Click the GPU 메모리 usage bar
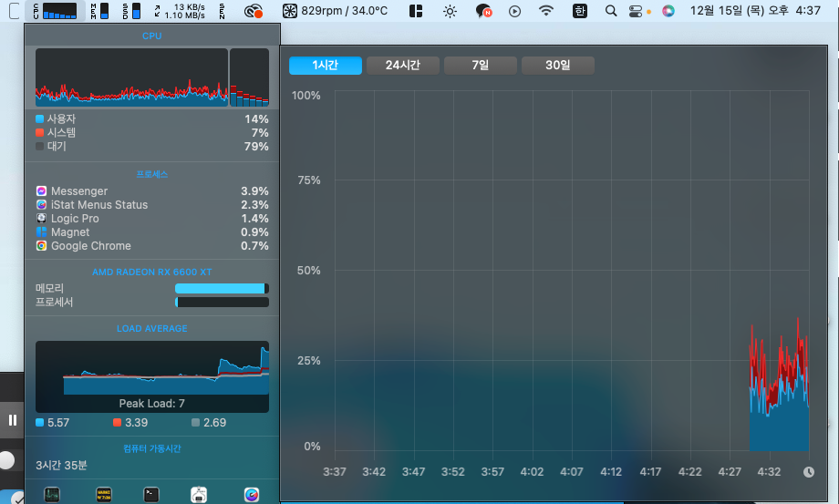 [x=222, y=289]
